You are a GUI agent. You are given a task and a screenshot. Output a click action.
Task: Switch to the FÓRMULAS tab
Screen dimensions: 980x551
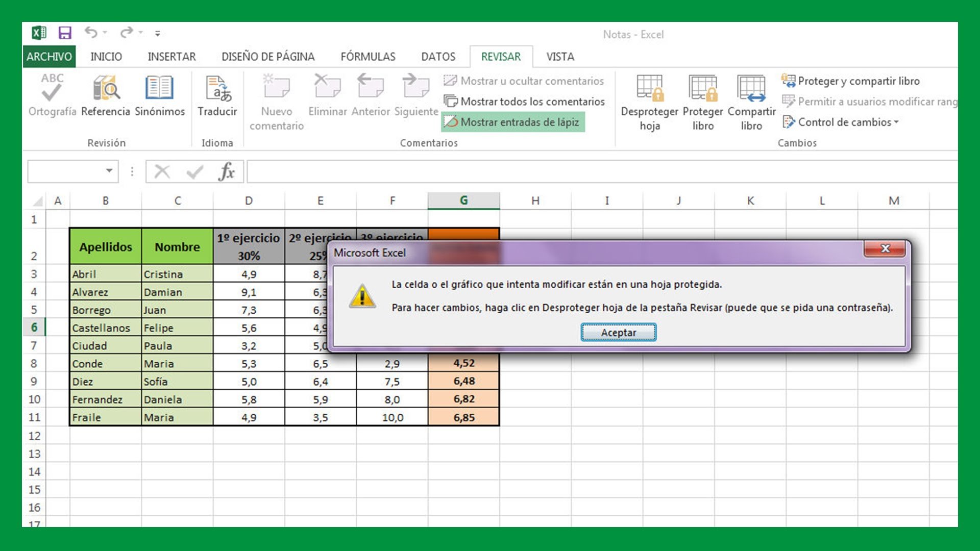368,57
